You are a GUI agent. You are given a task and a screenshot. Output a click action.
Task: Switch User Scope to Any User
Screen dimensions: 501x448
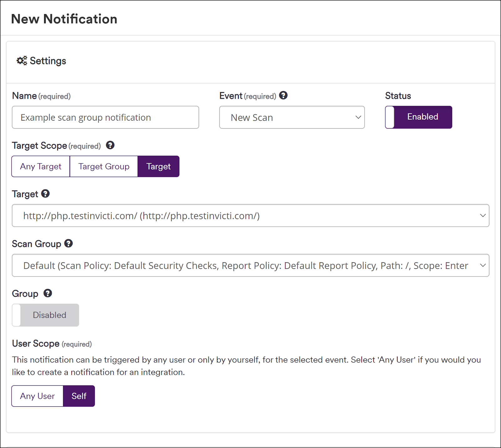[x=37, y=396]
